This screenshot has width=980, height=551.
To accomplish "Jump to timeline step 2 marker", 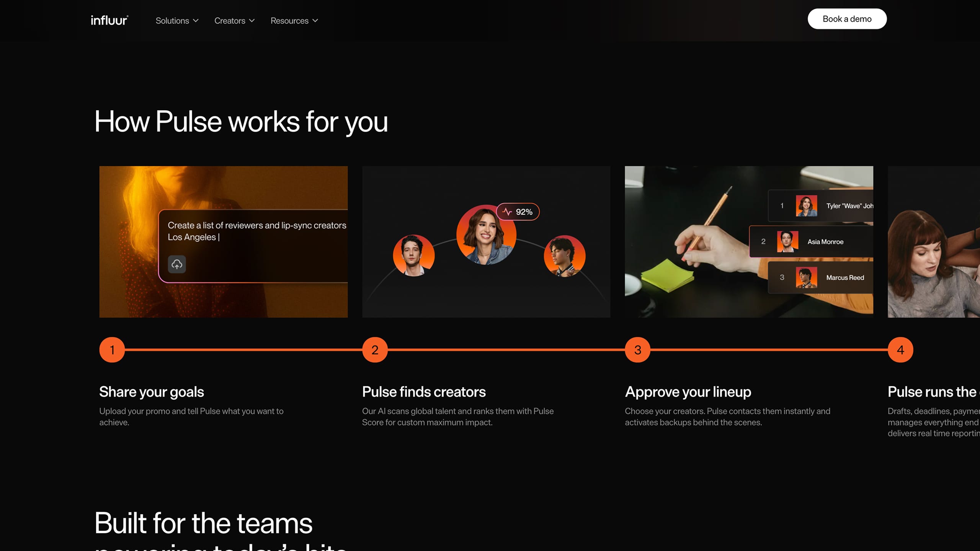I will click(375, 350).
